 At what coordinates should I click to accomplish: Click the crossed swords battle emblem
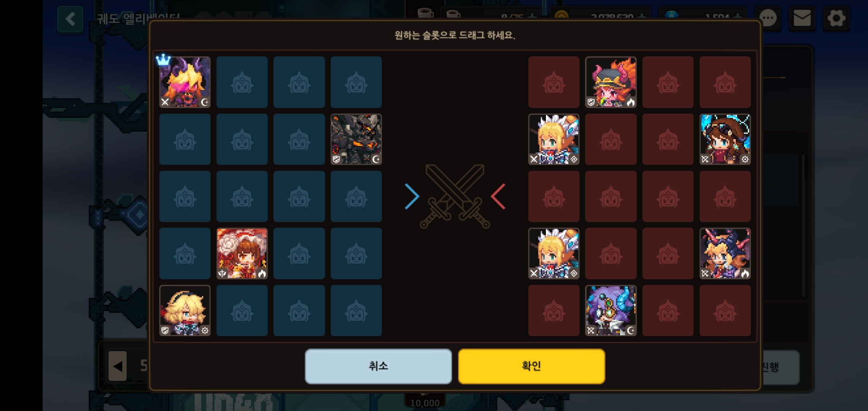click(455, 196)
